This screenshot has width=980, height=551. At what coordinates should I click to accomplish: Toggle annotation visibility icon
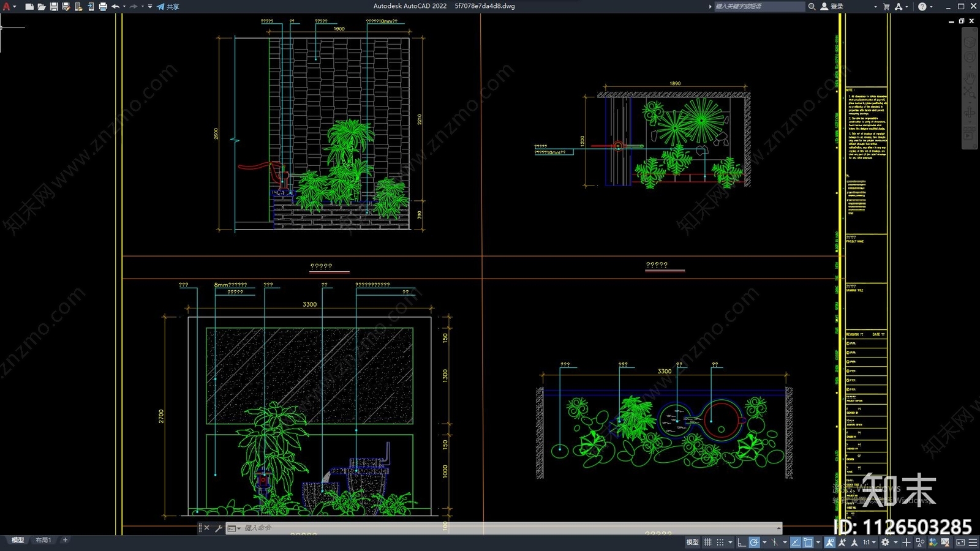tap(830, 542)
